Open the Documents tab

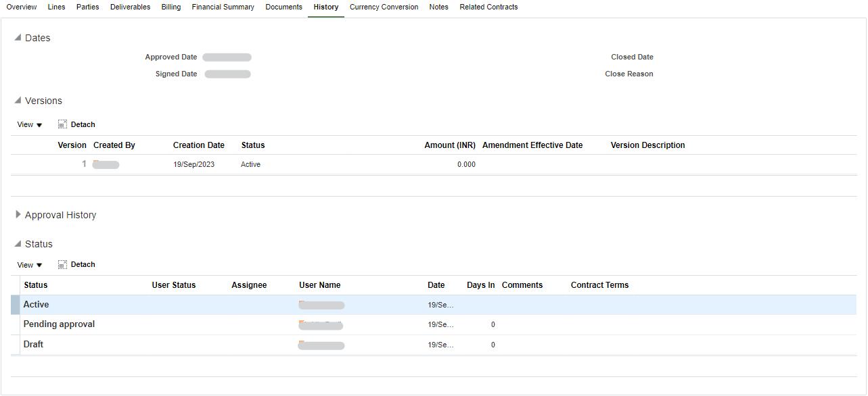(283, 7)
